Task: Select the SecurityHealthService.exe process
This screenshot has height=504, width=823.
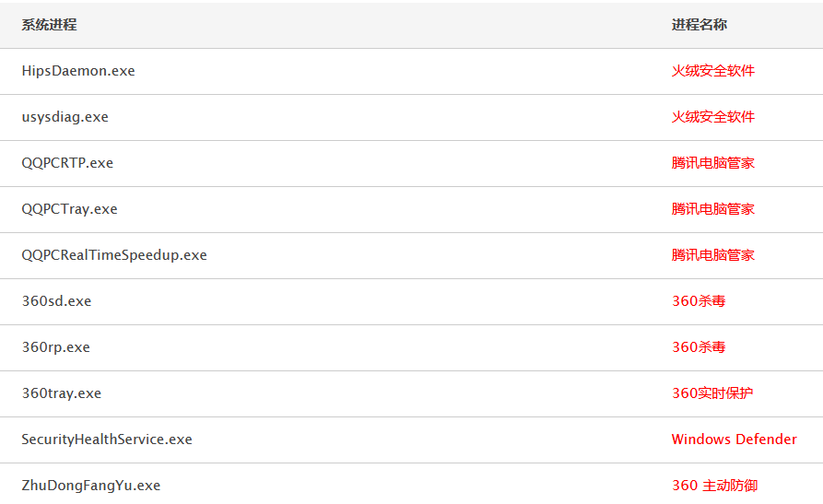Action: coord(107,440)
